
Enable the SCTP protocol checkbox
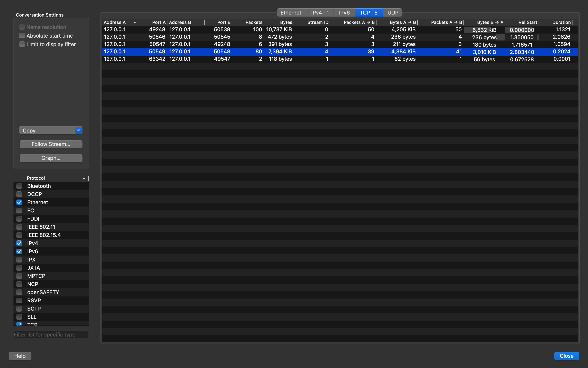click(x=19, y=309)
